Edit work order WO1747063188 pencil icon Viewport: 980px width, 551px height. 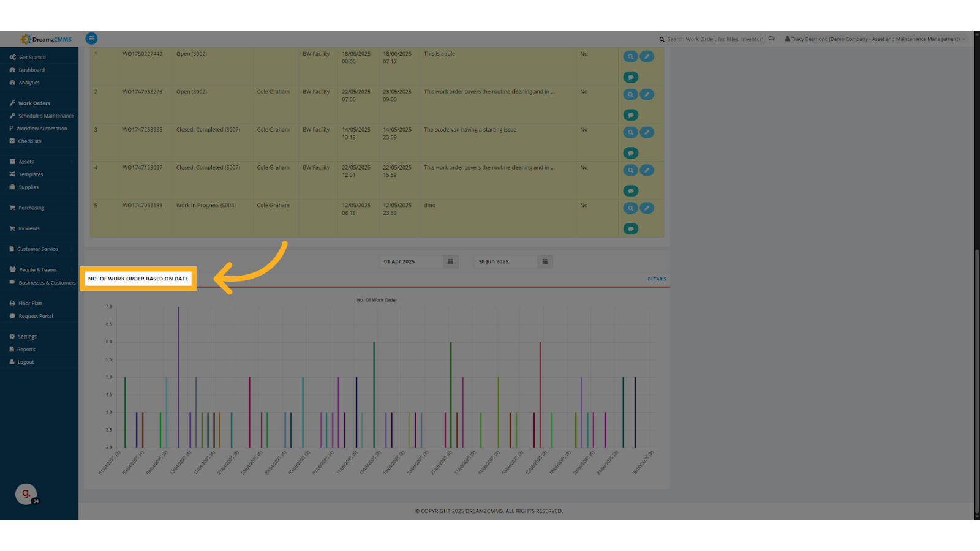pos(647,208)
